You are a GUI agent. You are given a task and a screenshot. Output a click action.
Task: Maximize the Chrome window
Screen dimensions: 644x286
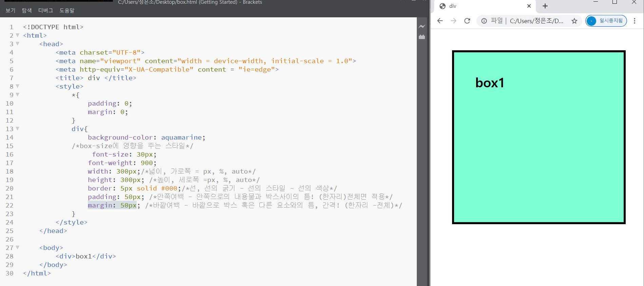point(614,2)
